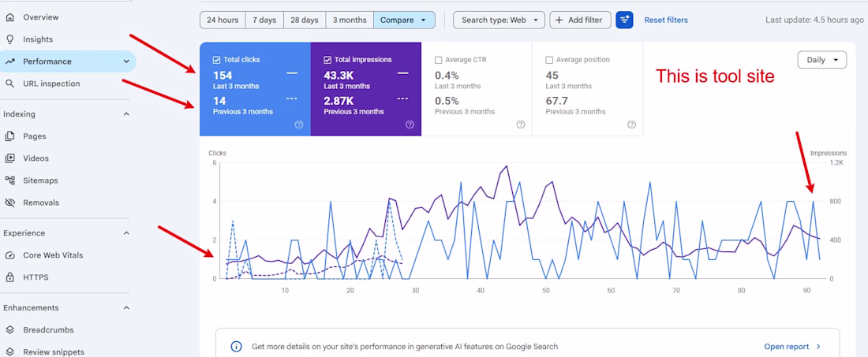868x357 pixels.
Task: Click solid line legend on Total impressions card
Action: point(403,73)
